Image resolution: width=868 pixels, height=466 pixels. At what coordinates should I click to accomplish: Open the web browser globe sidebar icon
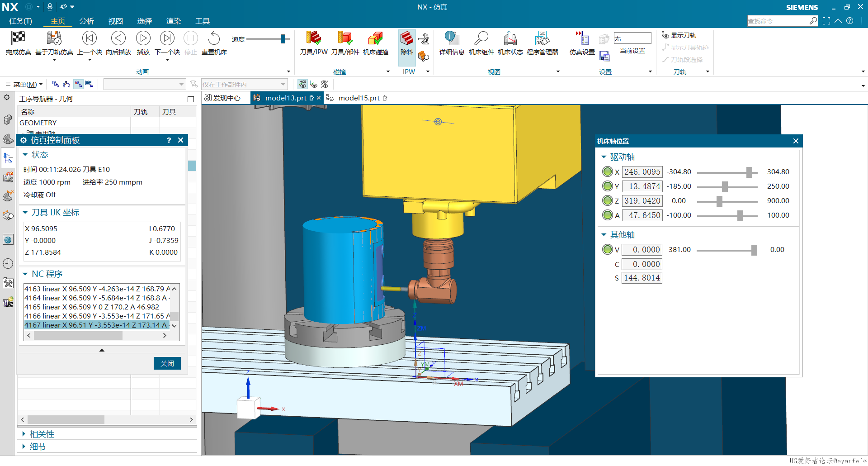pyautogui.click(x=8, y=239)
